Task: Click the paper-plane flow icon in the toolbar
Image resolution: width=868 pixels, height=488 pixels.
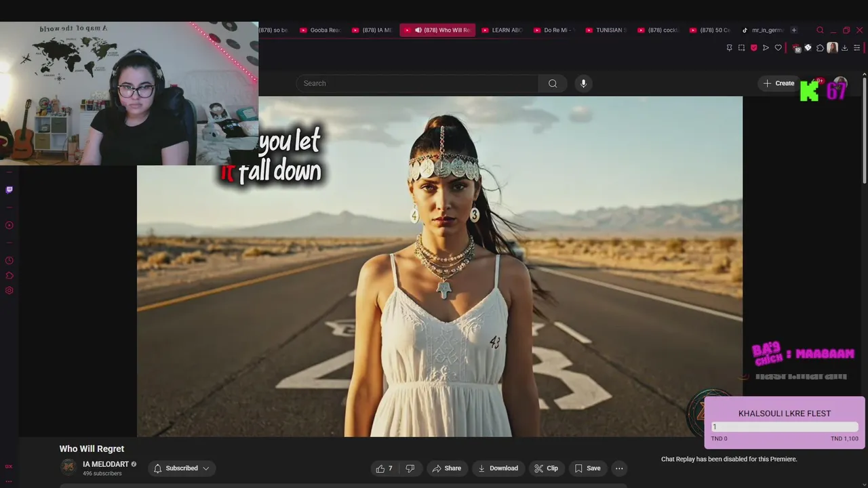Action: point(766,47)
